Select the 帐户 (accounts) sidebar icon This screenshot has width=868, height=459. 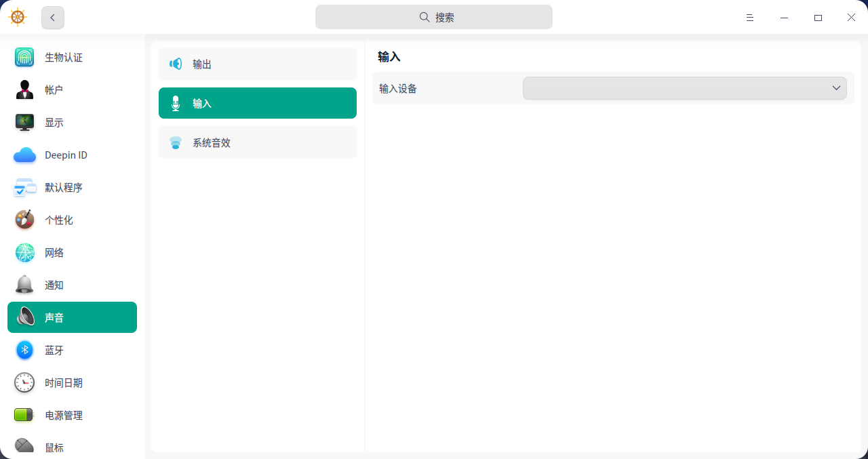[54, 89]
